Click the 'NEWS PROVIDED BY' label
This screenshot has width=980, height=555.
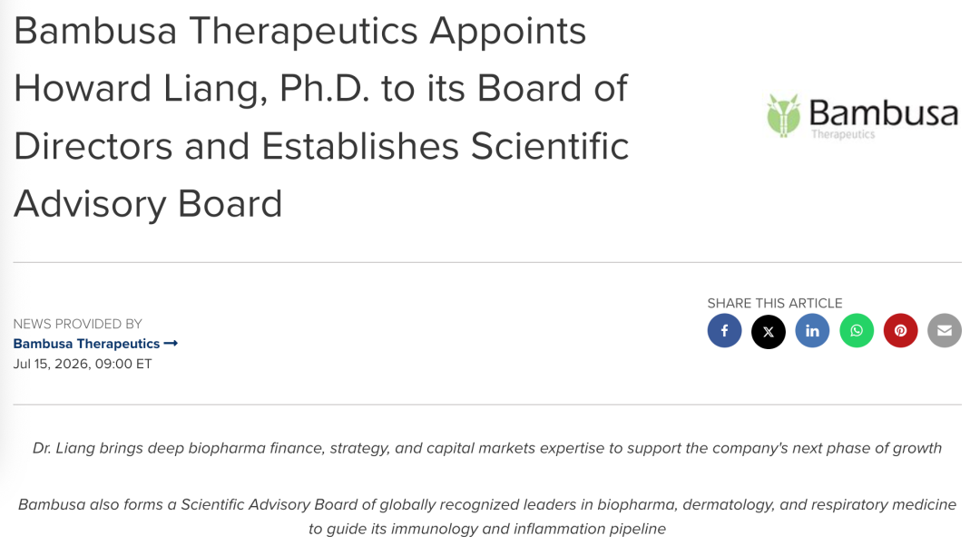pos(77,324)
